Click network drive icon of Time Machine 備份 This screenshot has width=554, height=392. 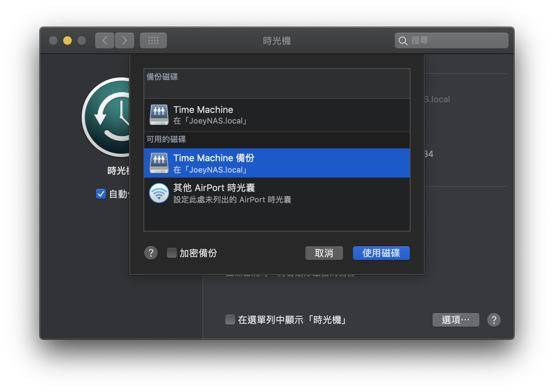[159, 163]
